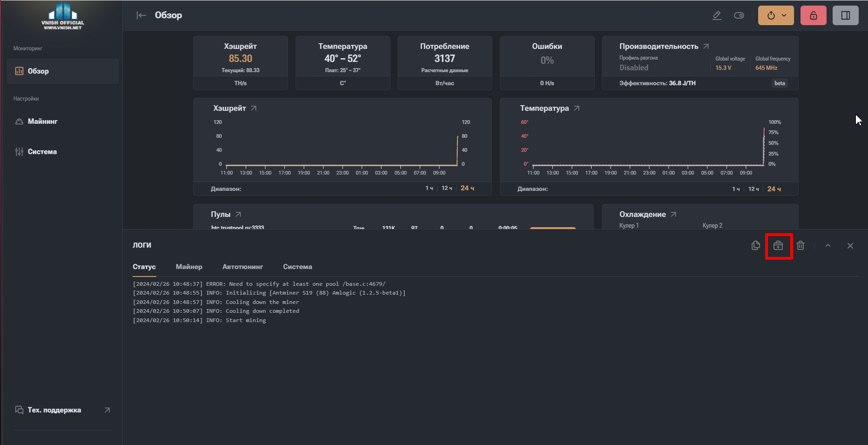The image size is (868, 445).
Task: Toggle the side panel layout button
Action: click(x=846, y=15)
